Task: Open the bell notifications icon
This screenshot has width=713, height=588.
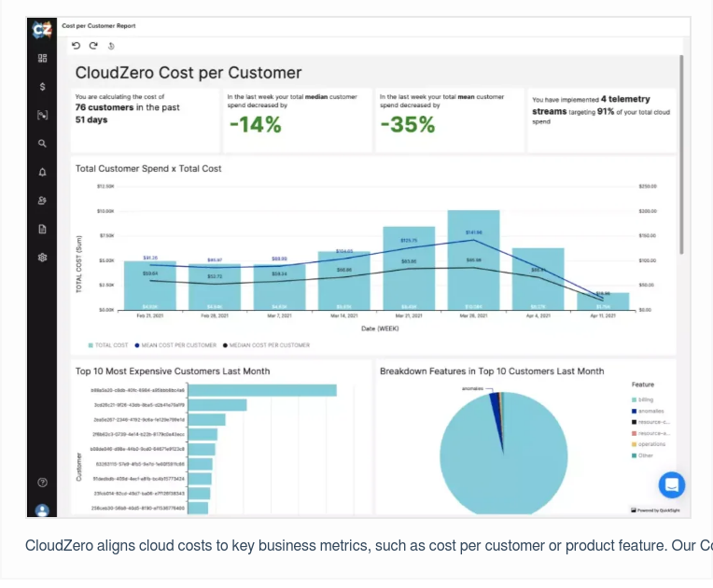Action: (42, 173)
